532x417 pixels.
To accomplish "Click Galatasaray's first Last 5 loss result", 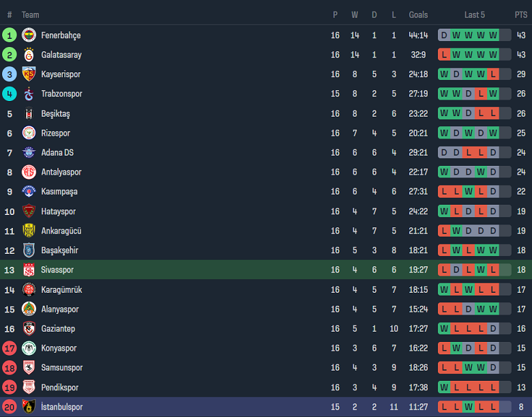I will [x=444, y=55].
